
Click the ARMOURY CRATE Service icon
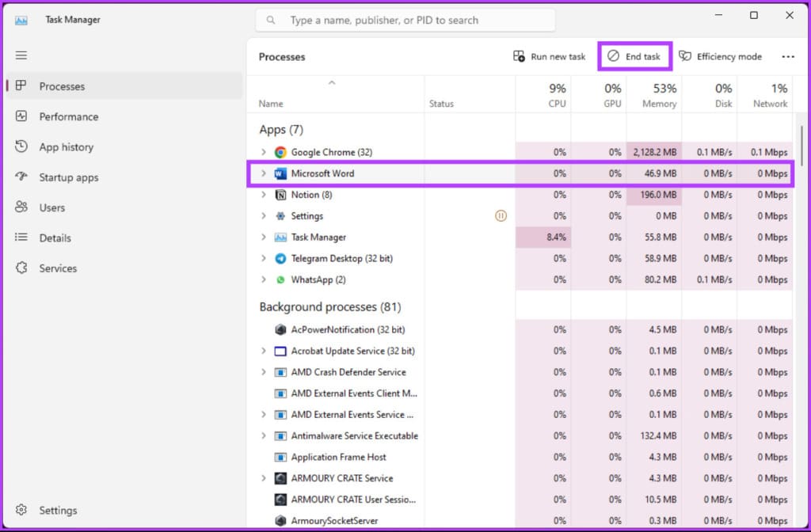(x=280, y=478)
